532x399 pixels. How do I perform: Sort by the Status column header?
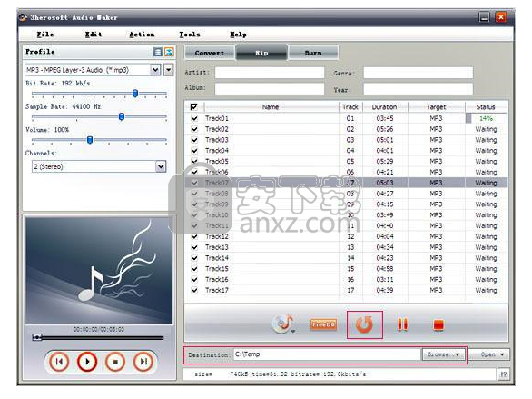(x=486, y=107)
